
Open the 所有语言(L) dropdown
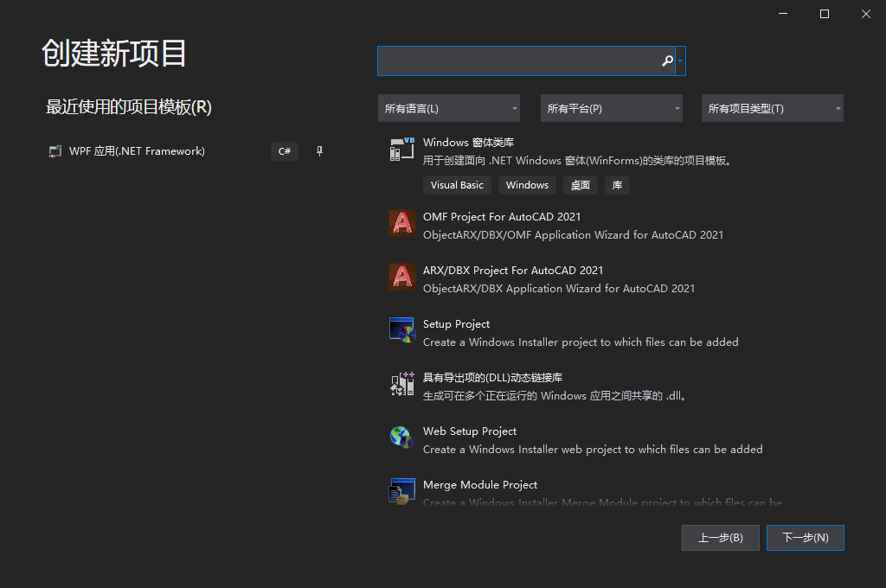[449, 108]
